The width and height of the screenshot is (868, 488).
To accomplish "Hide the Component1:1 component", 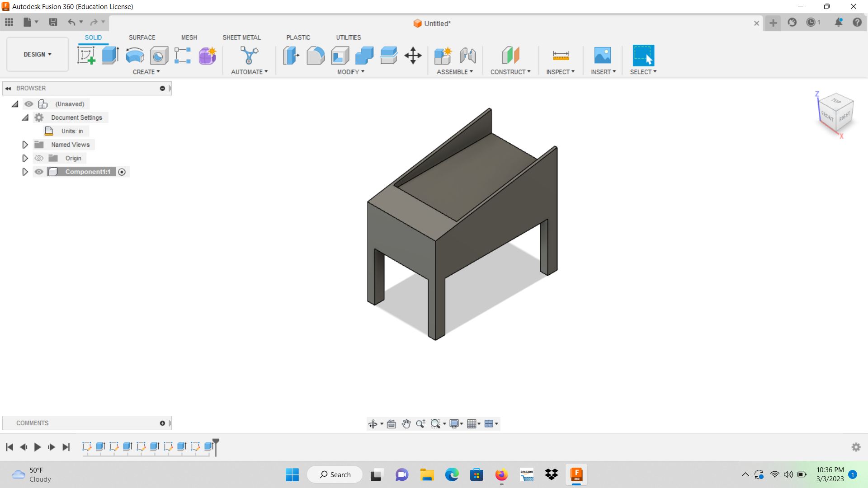I will (x=39, y=172).
